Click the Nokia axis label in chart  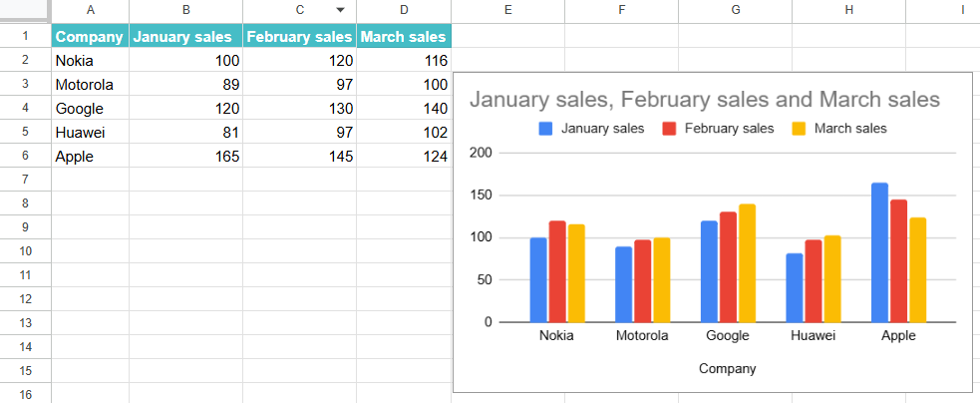click(x=556, y=335)
